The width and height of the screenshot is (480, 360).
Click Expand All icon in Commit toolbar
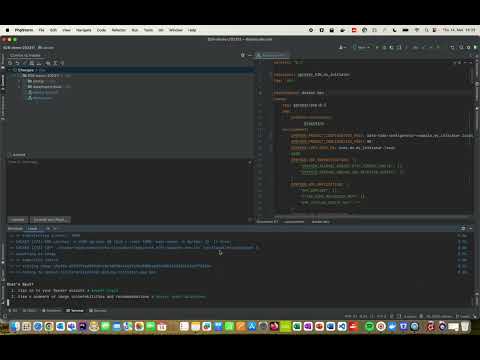[x=55, y=63]
